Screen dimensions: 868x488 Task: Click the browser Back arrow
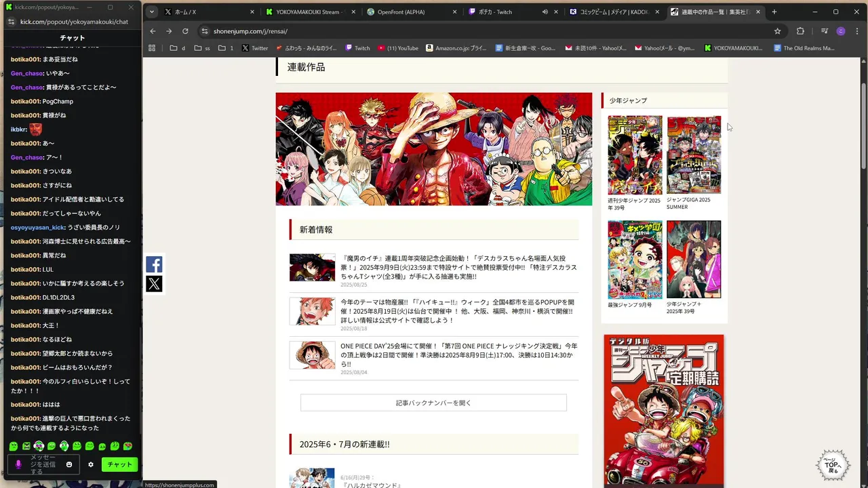tap(153, 31)
